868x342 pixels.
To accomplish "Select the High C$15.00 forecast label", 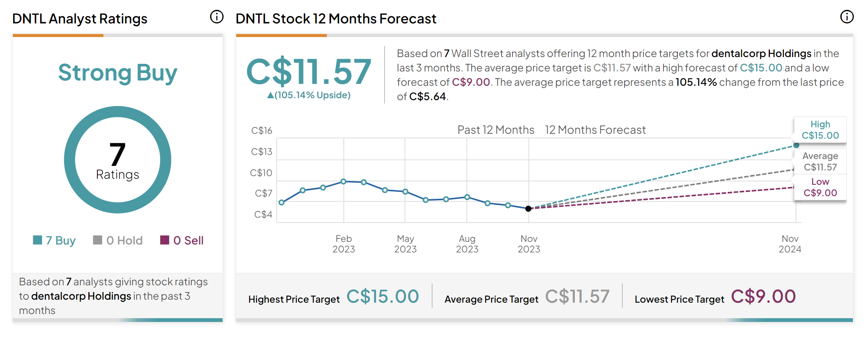I will (x=820, y=130).
